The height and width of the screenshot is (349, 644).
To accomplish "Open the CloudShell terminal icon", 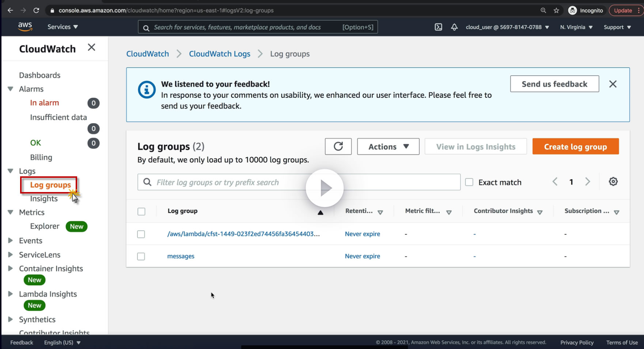I will click(x=438, y=27).
